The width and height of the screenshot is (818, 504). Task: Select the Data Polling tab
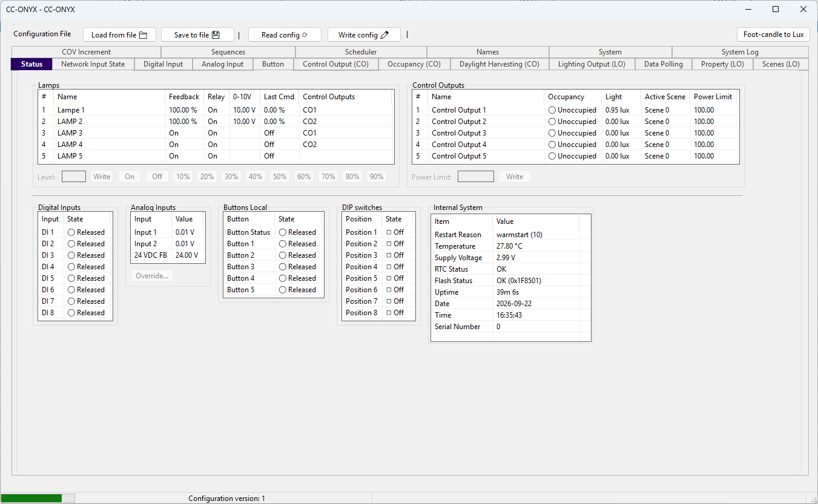[x=663, y=64]
